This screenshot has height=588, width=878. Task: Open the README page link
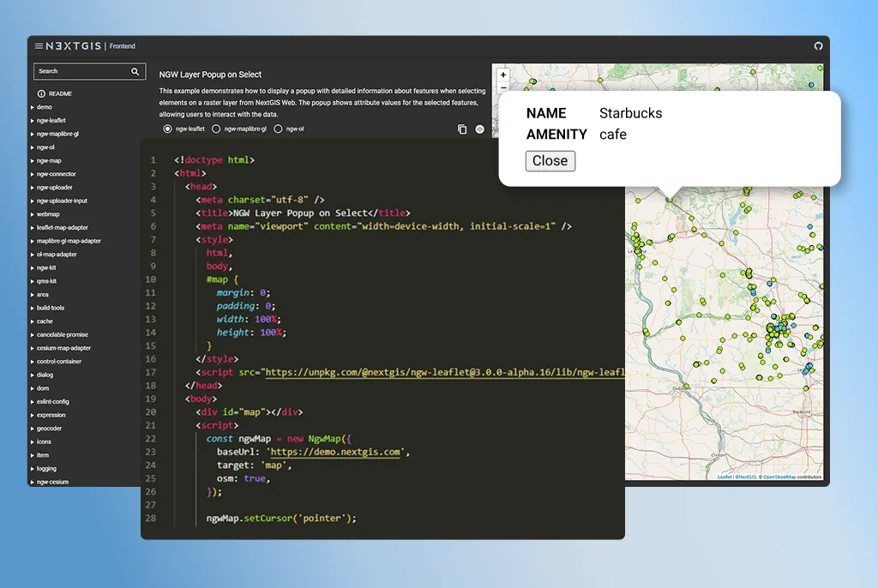pyautogui.click(x=61, y=93)
